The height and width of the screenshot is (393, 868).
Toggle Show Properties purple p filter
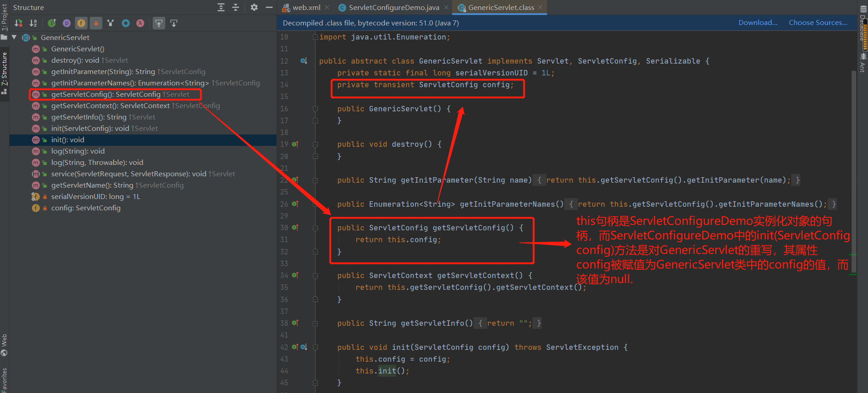pos(67,23)
